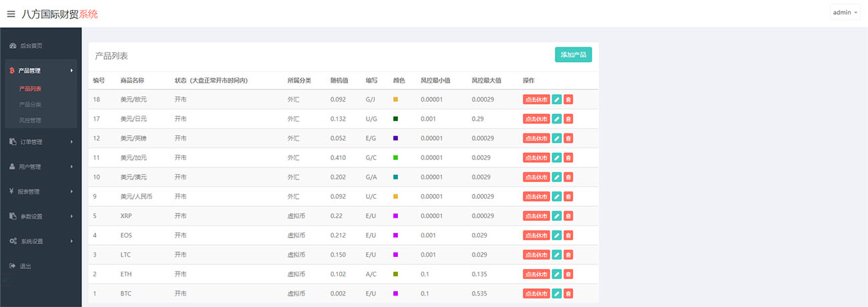Viewport: 868px width, 307px height.
Task: Toggle the hamburger sidebar menu icon
Action: point(11,14)
